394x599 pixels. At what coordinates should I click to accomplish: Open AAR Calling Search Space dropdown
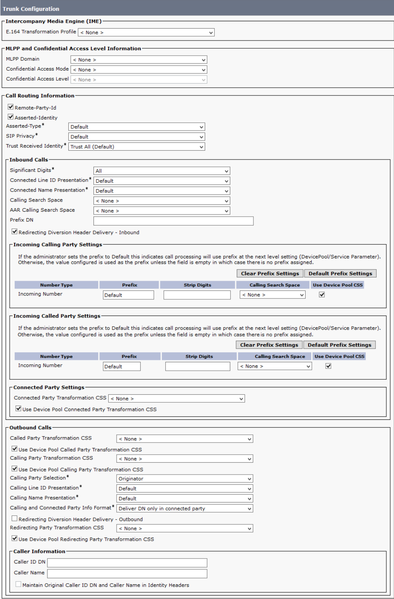point(162,210)
